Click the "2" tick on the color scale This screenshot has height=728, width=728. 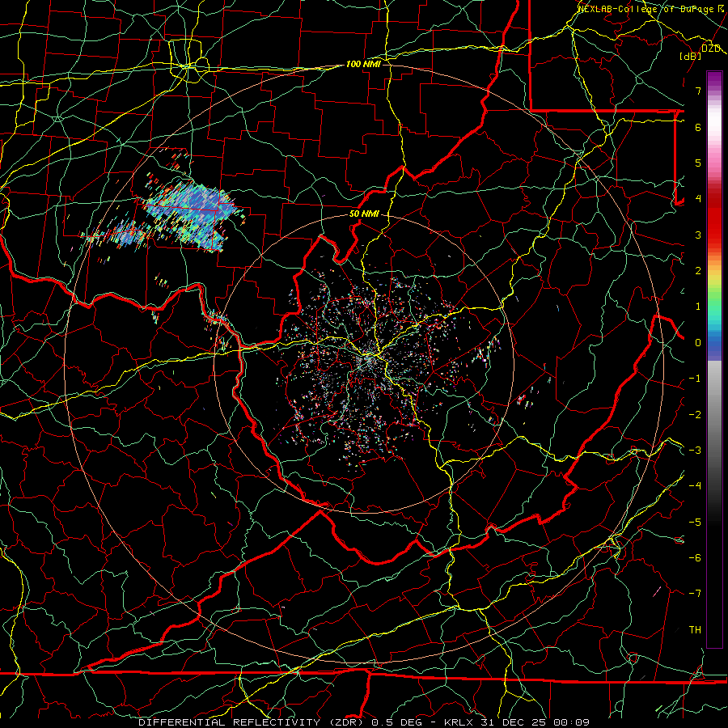tap(698, 271)
